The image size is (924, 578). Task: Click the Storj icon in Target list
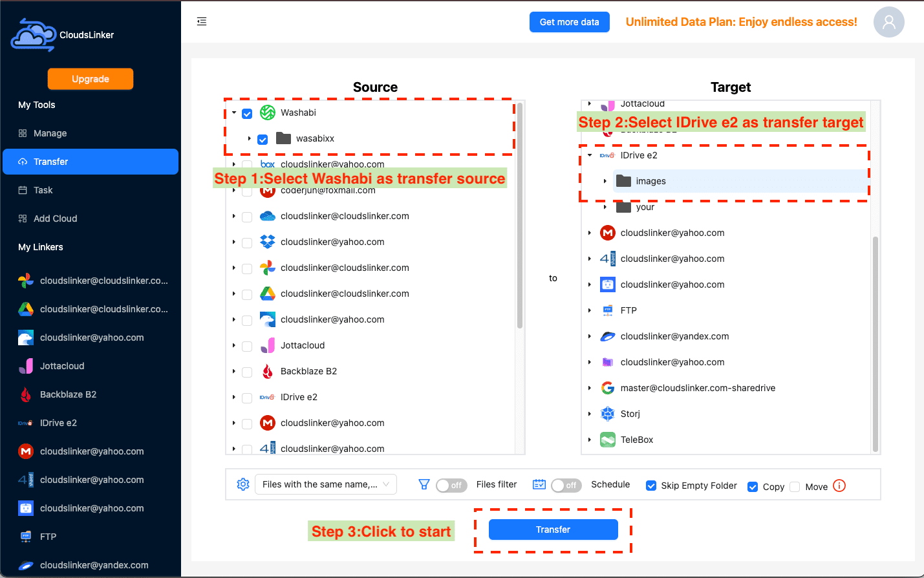pos(608,414)
